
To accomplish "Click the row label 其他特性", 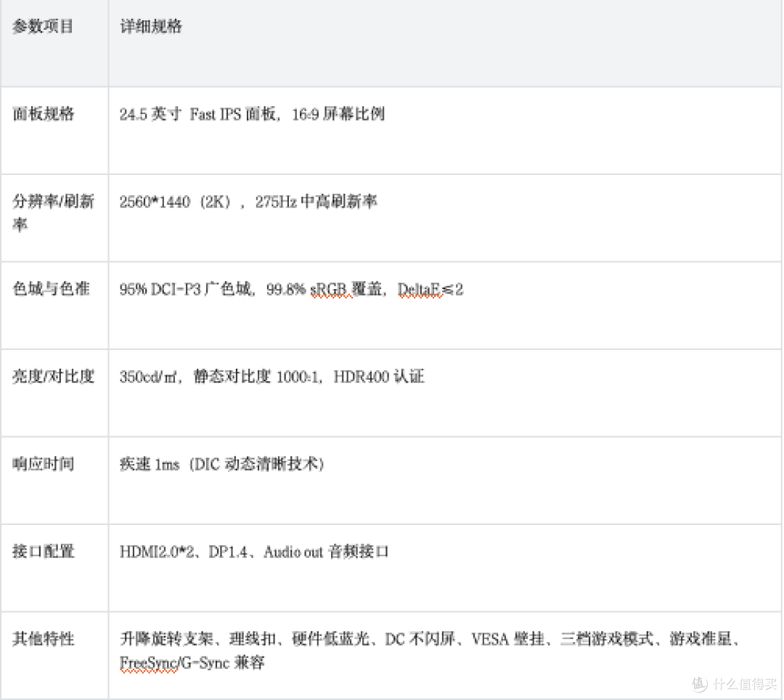I will coord(43,639).
